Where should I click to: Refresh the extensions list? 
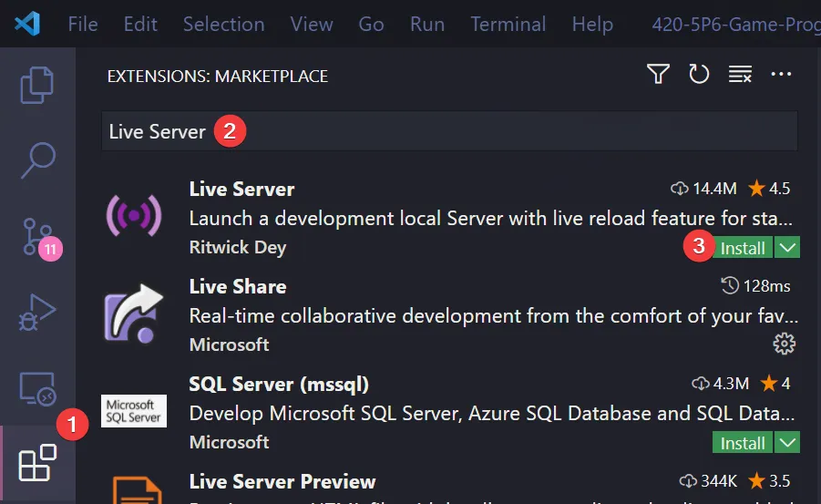[699, 74]
